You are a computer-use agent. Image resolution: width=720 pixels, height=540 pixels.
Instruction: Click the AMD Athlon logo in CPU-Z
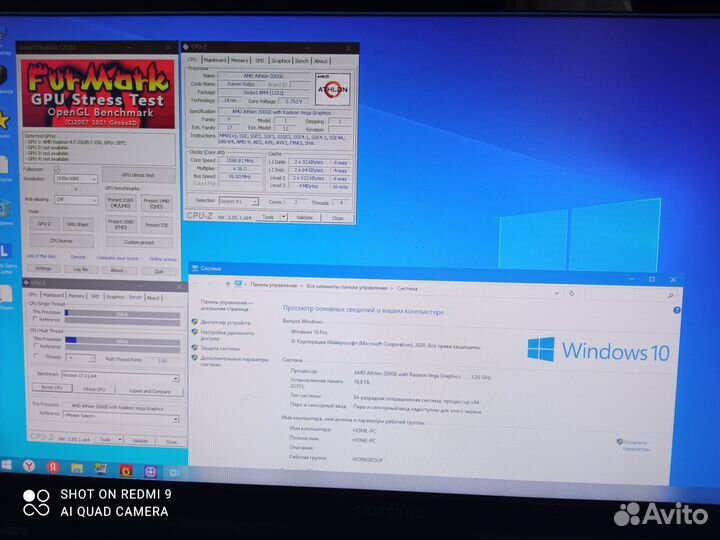[333, 89]
